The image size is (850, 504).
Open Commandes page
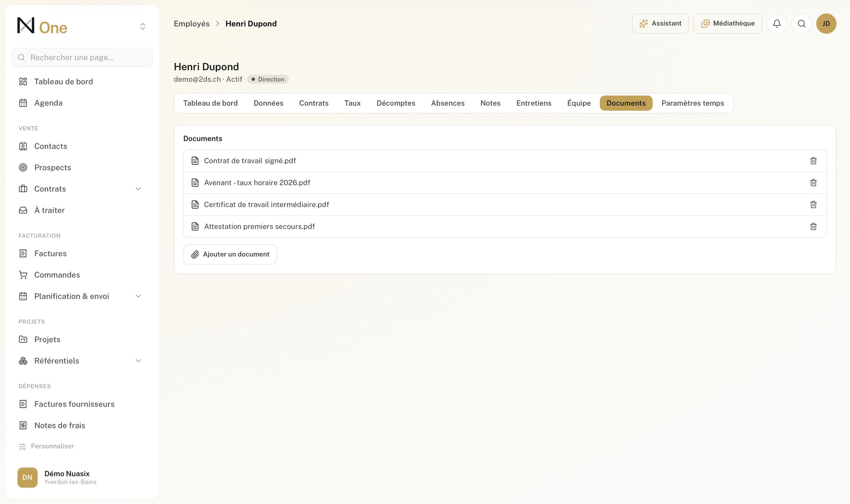pos(82,275)
